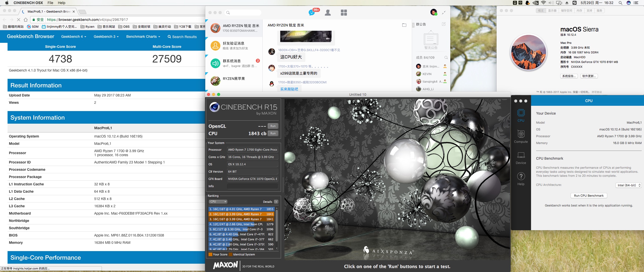Viewport: 644px width, 272px height.
Task: Expand the Benchmark Charts dropdown
Action: tap(143, 37)
